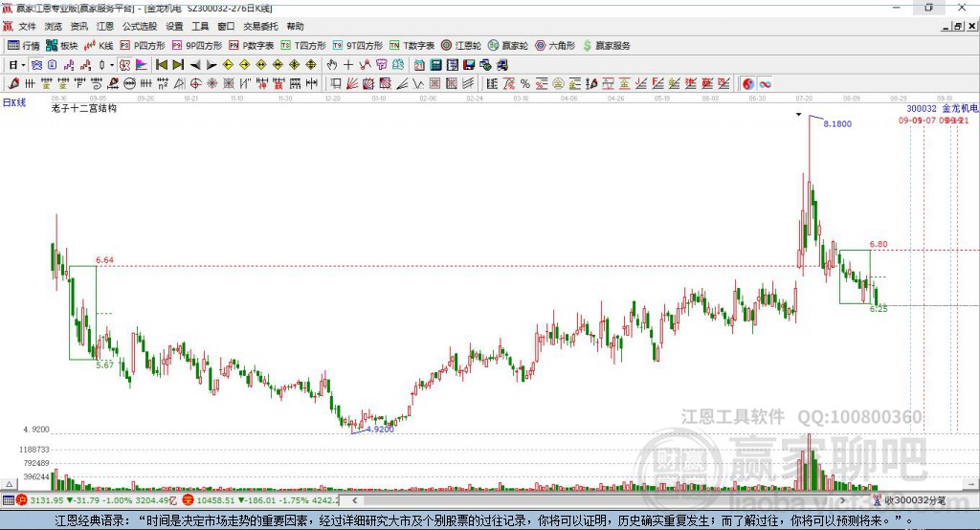The height and width of the screenshot is (530, 980).
Task: Switch to K线 candlestick chart
Action: [99, 46]
